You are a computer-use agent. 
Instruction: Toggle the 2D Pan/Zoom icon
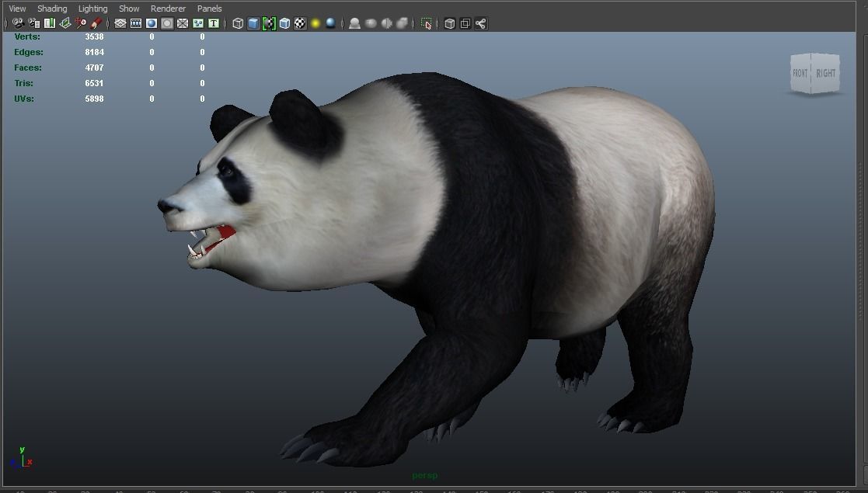[80, 23]
